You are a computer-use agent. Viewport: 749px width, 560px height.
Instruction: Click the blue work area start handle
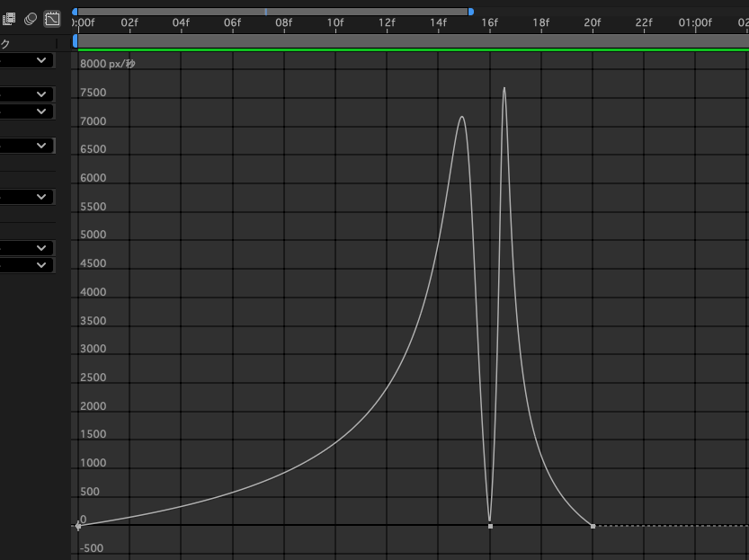(x=75, y=41)
